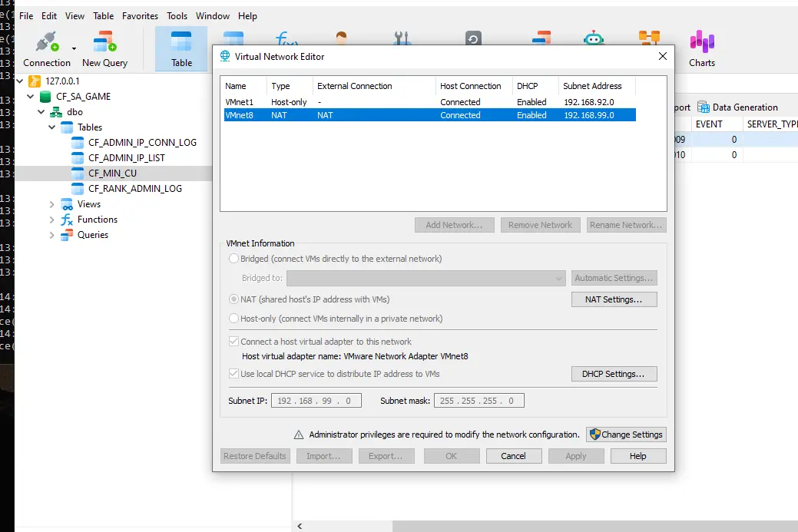The image size is (798, 532).
Task: Click the user account toolbar icon
Action: pyautogui.click(x=342, y=38)
